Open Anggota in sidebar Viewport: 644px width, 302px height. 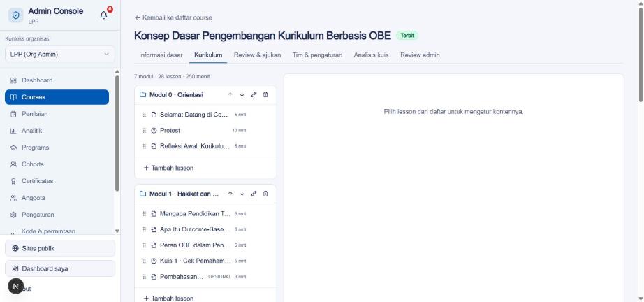click(57, 198)
